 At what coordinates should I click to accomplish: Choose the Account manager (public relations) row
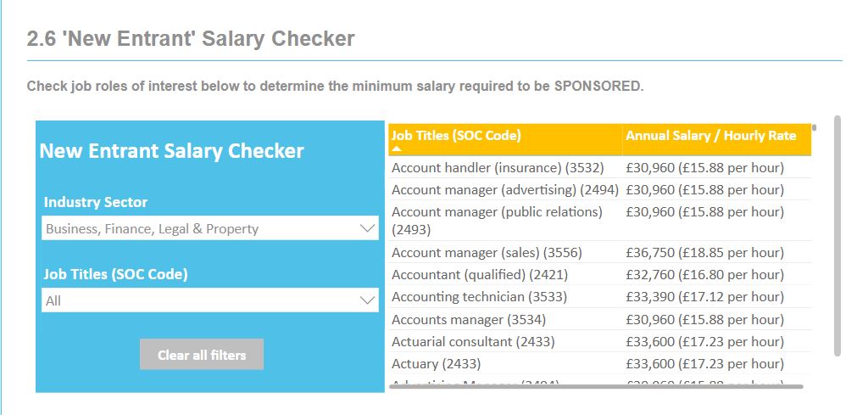pos(497,220)
